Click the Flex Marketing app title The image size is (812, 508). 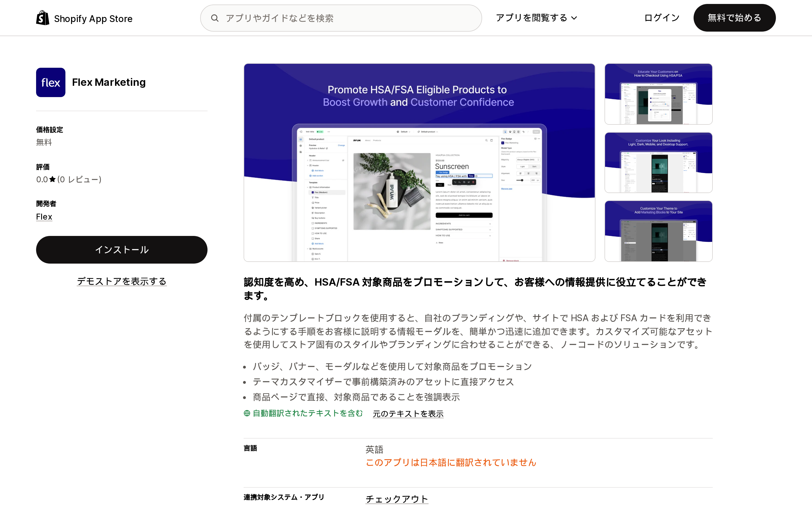(109, 82)
